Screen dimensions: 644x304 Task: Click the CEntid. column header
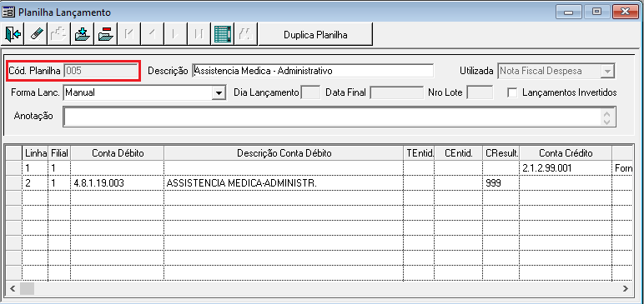[458, 153]
